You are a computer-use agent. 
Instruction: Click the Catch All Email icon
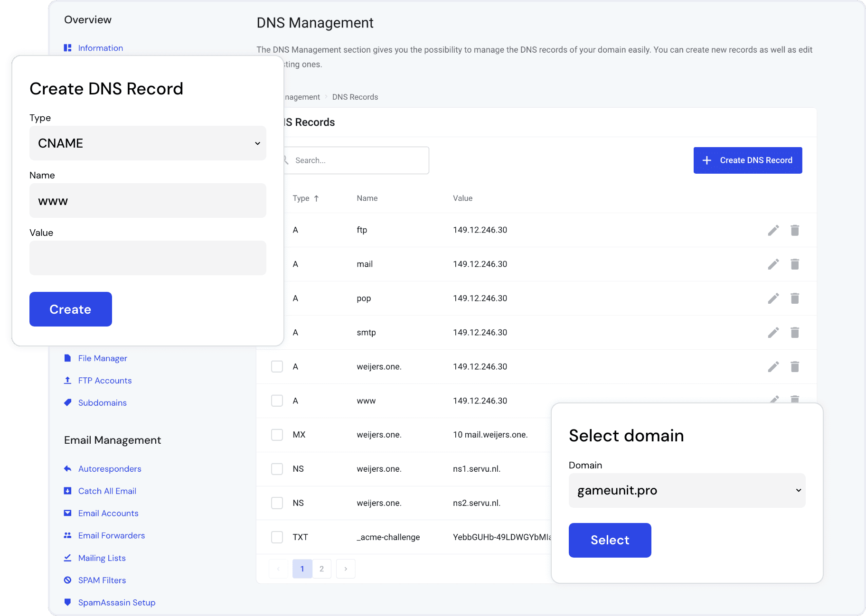(x=67, y=491)
